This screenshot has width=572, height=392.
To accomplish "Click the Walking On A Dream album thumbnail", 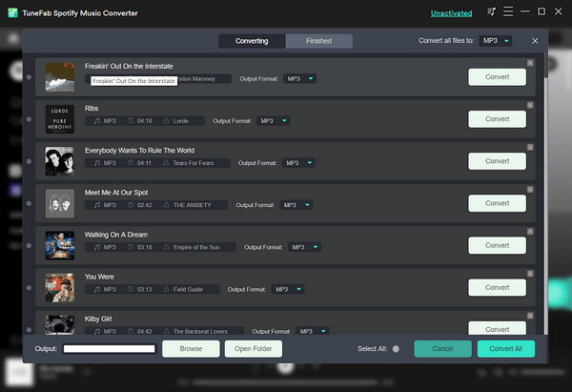I will 60,246.
